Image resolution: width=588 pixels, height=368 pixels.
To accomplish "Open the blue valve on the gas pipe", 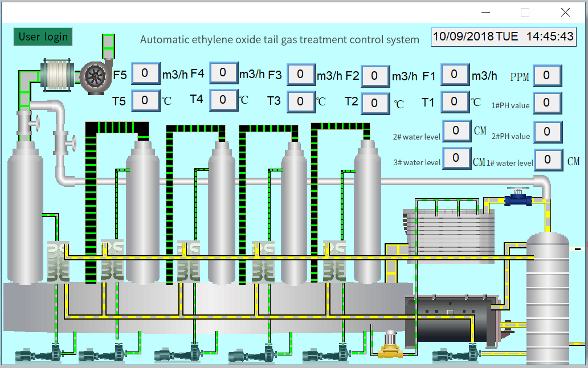I will (x=517, y=199).
